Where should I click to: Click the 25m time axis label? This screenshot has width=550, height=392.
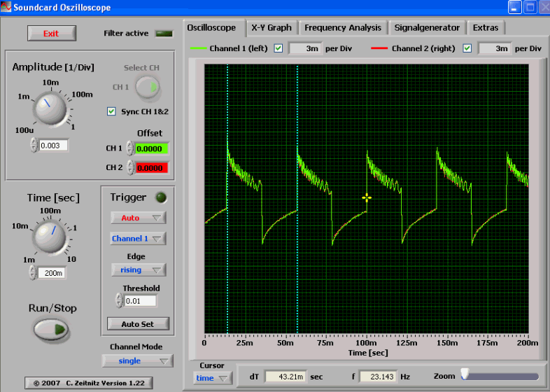tap(244, 343)
